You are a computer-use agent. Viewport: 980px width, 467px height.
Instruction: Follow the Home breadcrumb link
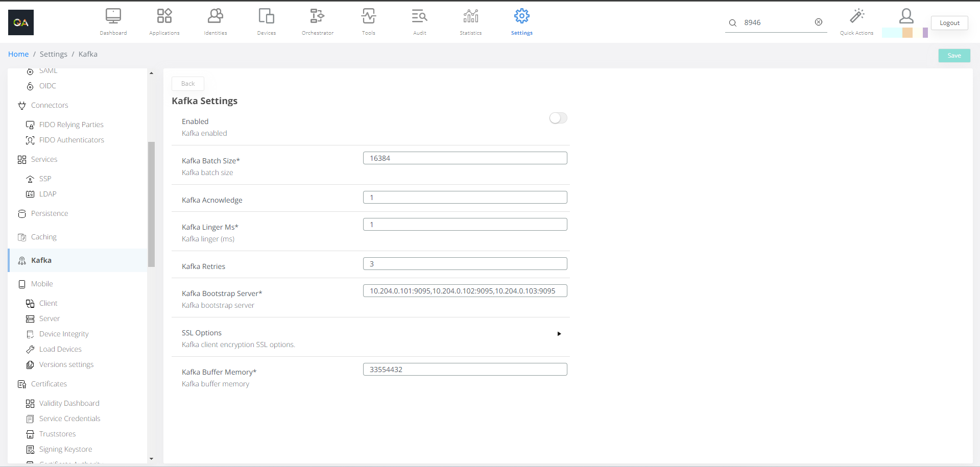(x=18, y=54)
